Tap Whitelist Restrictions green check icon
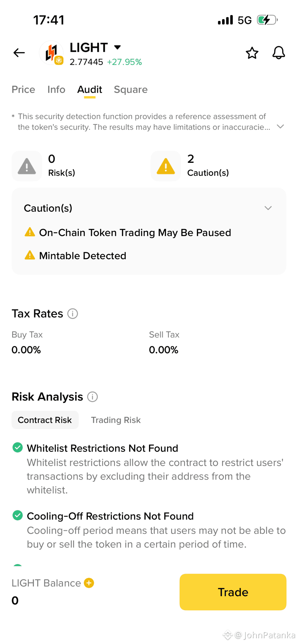The image size is (298, 644). (x=18, y=447)
